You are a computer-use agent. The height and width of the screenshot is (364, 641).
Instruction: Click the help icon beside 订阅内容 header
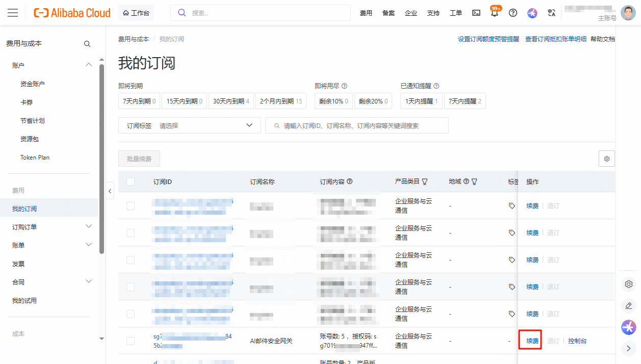349,181
